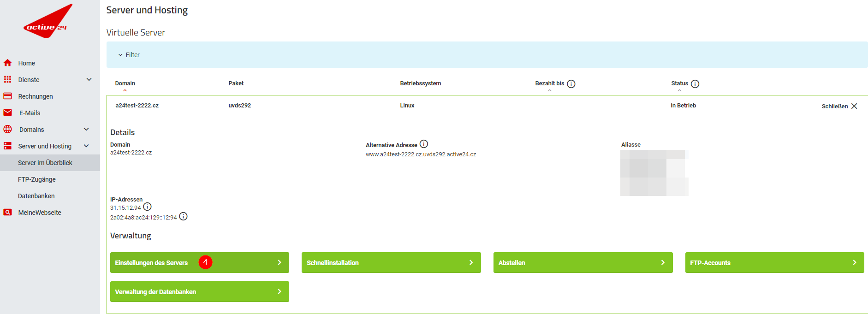The image size is (868, 314).
Task: Click the MeineWebseite search icon in sidebar
Action: click(8, 213)
